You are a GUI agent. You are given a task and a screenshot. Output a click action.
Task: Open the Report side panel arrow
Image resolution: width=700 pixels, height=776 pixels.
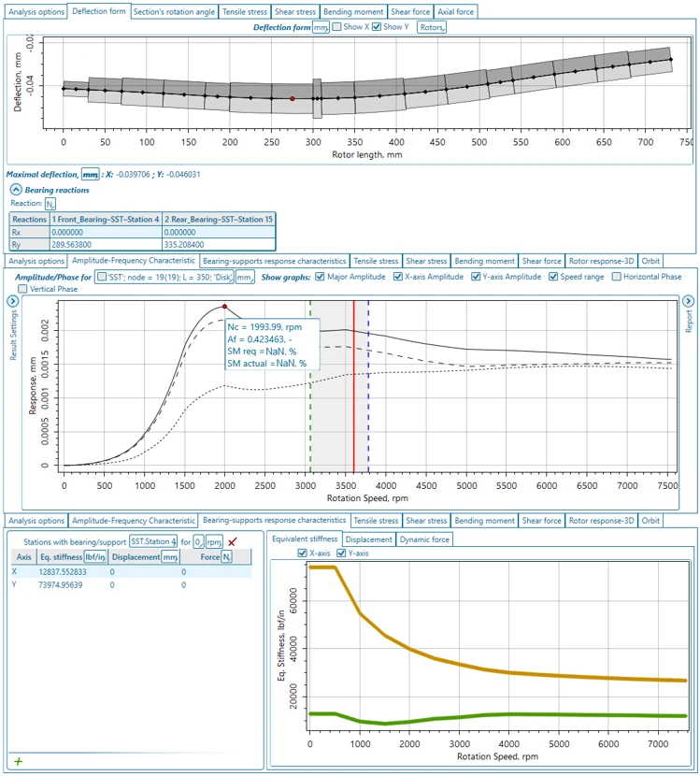(x=688, y=301)
